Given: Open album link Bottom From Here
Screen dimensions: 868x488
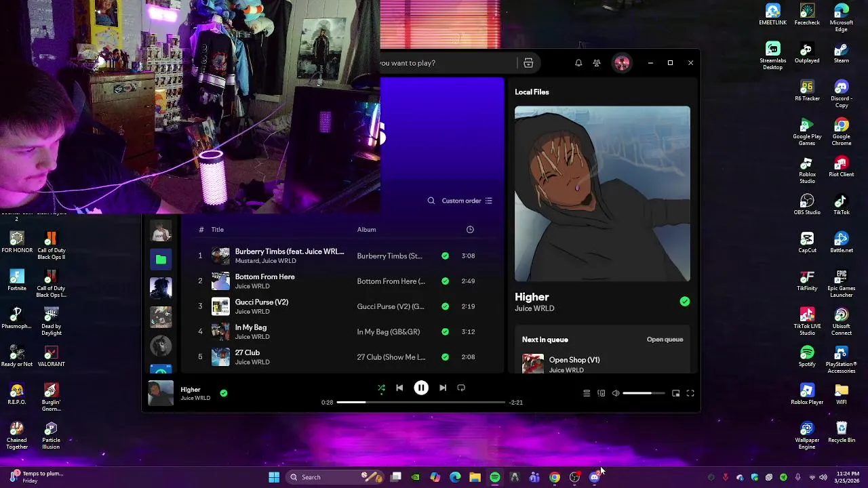Looking at the screenshot, I should coord(391,281).
